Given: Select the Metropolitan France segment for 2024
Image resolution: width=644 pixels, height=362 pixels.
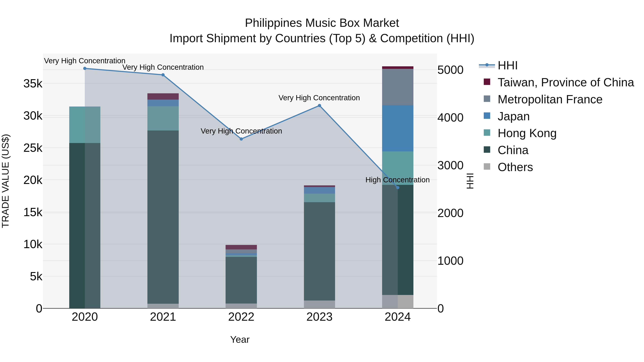Looking at the screenshot, I should point(398,87).
